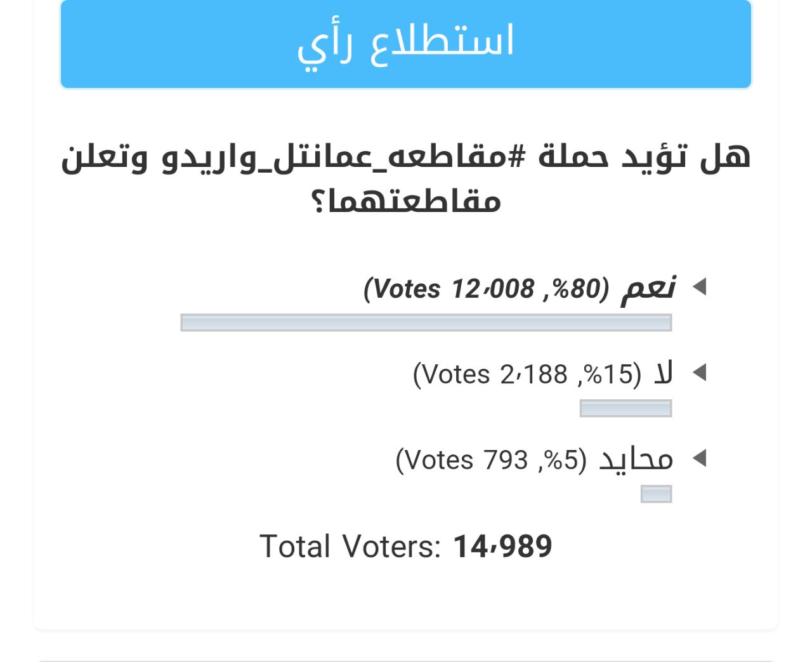
Task: Click the Total Voters label
Action: click(350, 546)
